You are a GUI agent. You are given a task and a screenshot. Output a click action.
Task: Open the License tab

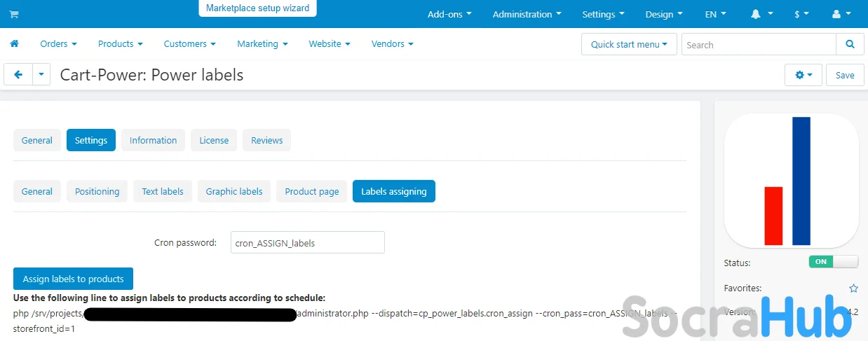coord(214,140)
